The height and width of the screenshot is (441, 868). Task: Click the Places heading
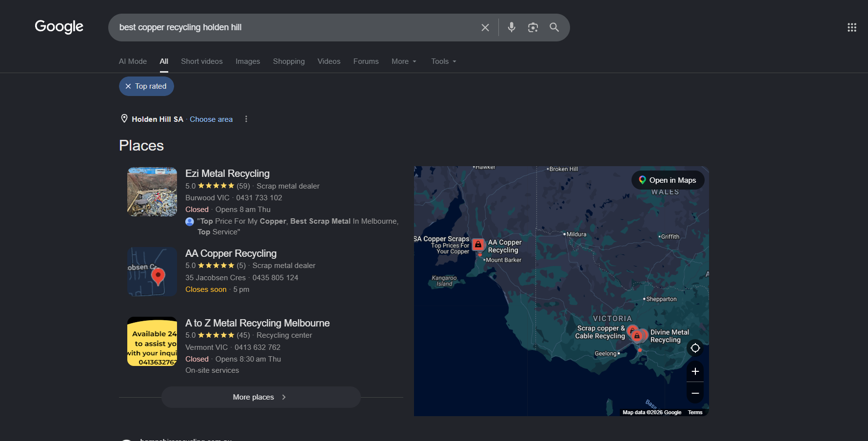[x=141, y=146]
